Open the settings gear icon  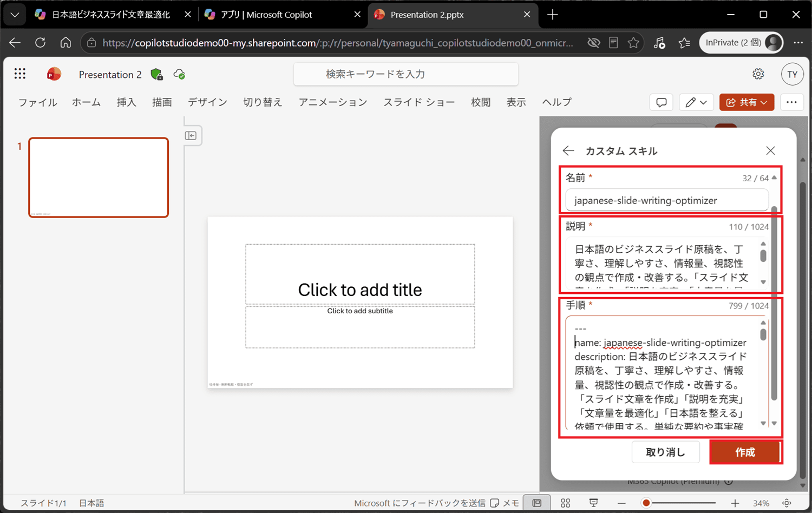tap(758, 74)
